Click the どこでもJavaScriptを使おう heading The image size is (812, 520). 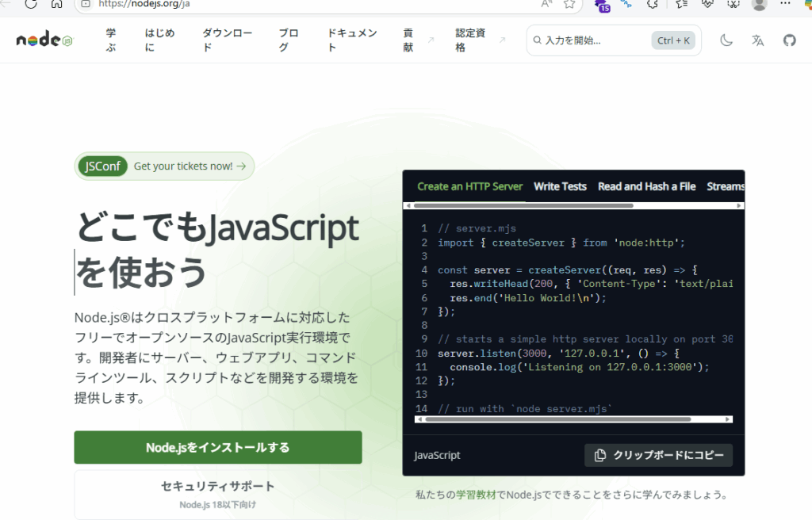pyautogui.click(x=217, y=250)
